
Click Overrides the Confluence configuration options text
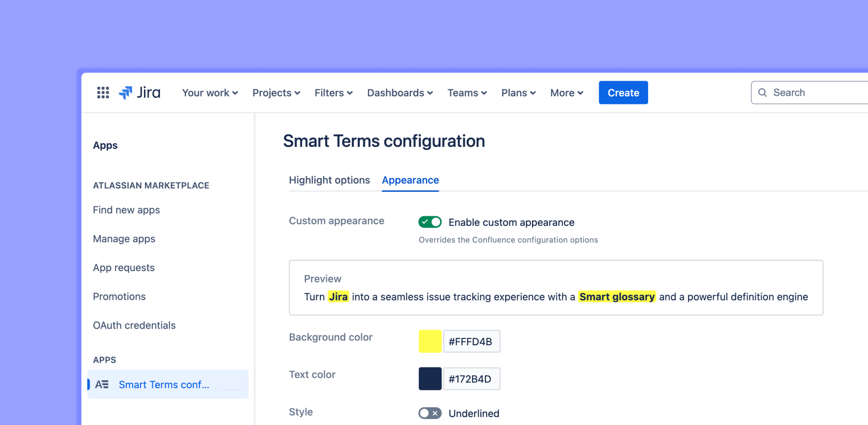pyautogui.click(x=508, y=240)
